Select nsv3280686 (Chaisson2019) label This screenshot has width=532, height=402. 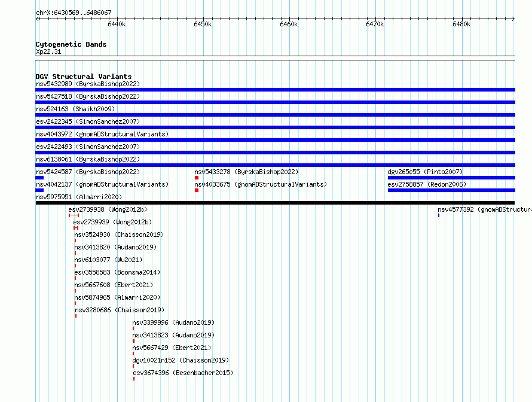(x=120, y=310)
